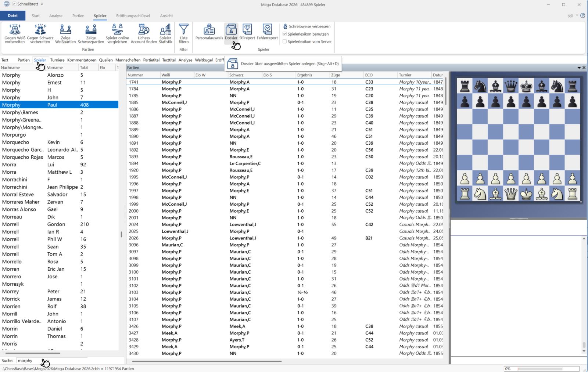Close the Partien panel with X
Screen dimensions: 588x372
coord(584,68)
